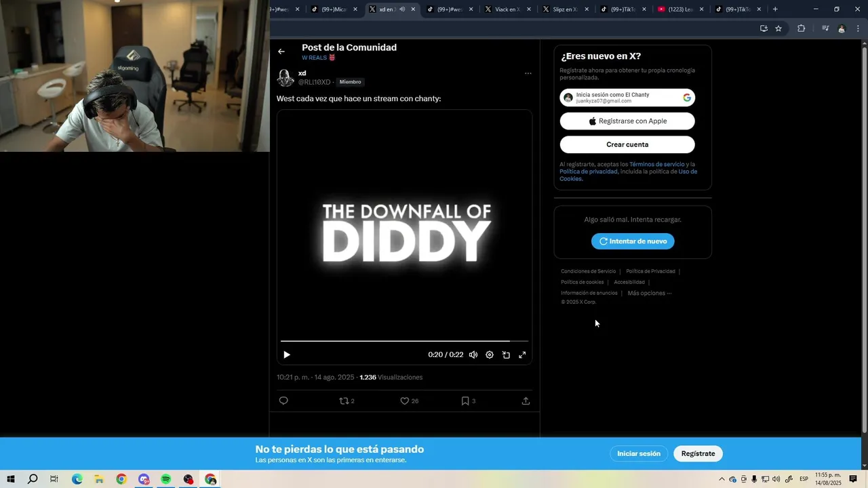Open the Términos de servicio link
The height and width of the screenshot is (488, 868).
point(656,165)
